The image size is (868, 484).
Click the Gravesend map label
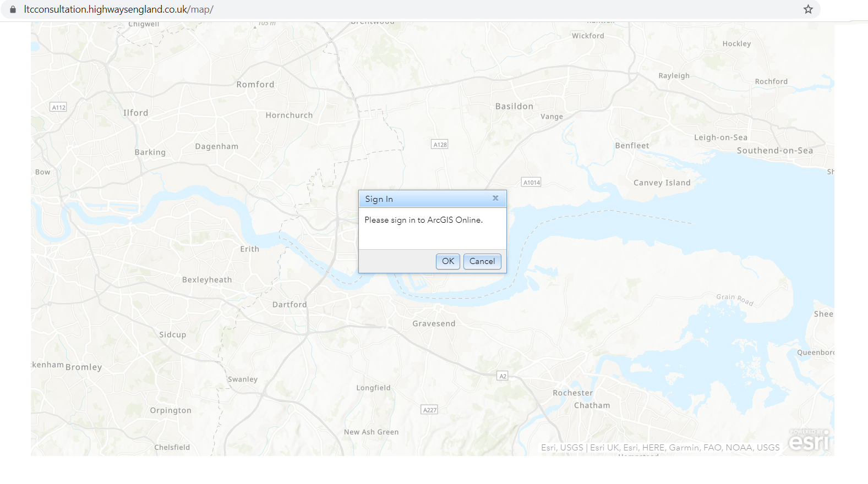click(434, 324)
